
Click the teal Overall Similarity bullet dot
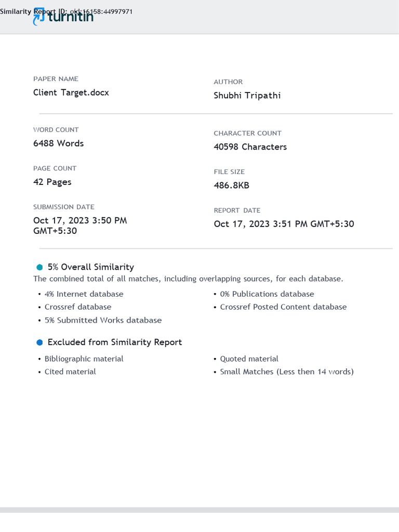tap(39, 267)
